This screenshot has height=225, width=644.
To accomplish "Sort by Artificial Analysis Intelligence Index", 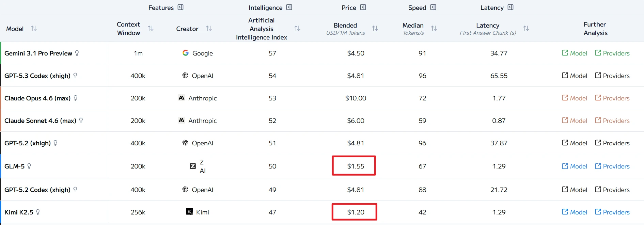I will (297, 29).
